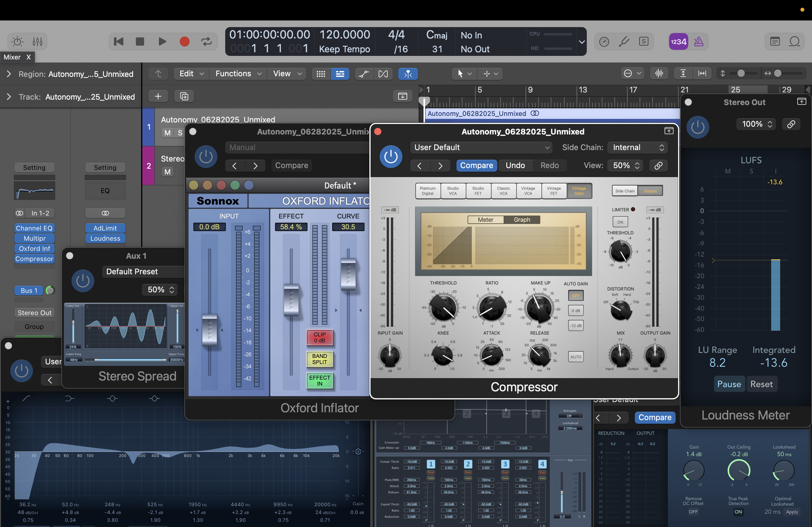
Task: Open the Compressor User Default preset menu
Action: pyautogui.click(x=481, y=147)
